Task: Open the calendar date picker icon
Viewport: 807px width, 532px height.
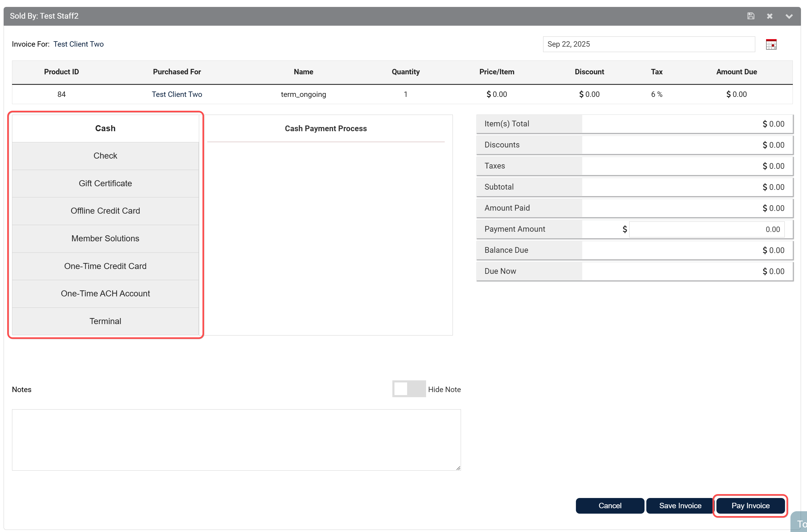Action: (x=771, y=45)
